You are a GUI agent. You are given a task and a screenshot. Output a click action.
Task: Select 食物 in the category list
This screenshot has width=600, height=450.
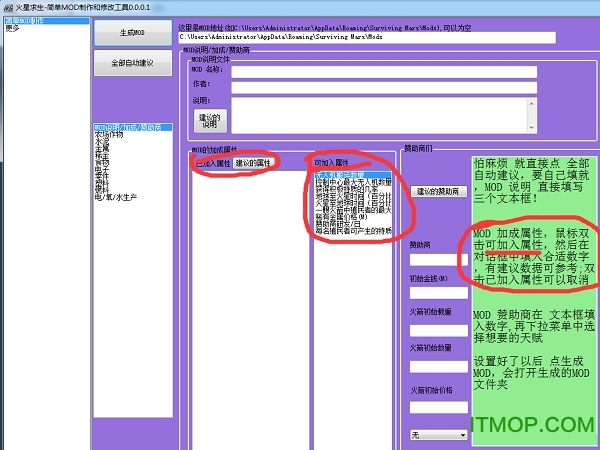(133, 162)
